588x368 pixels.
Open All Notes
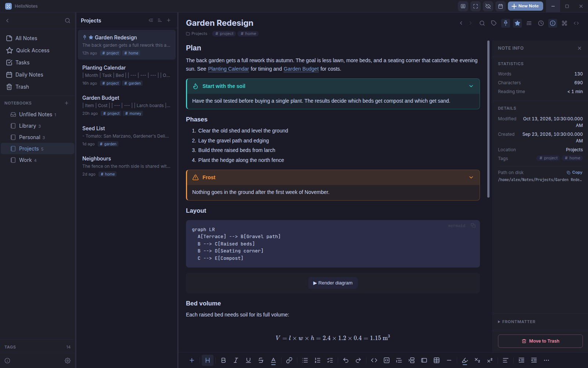click(37, 38)
